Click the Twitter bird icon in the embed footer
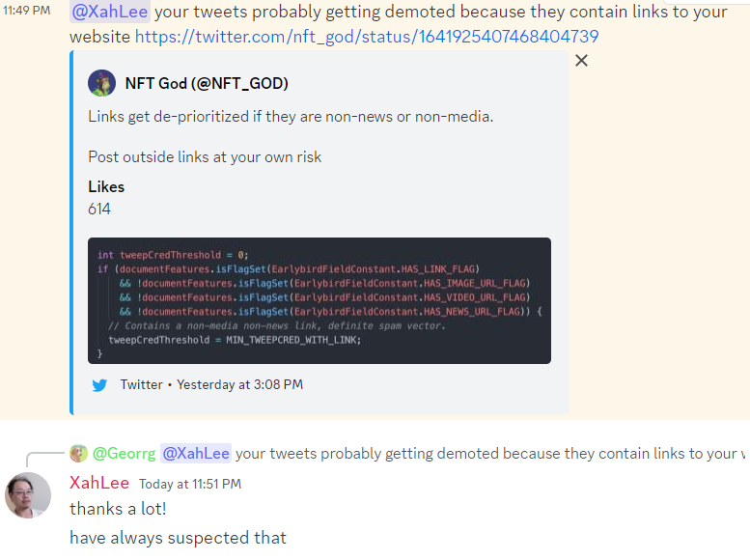The image size is (750, 560). pos(99,384)
